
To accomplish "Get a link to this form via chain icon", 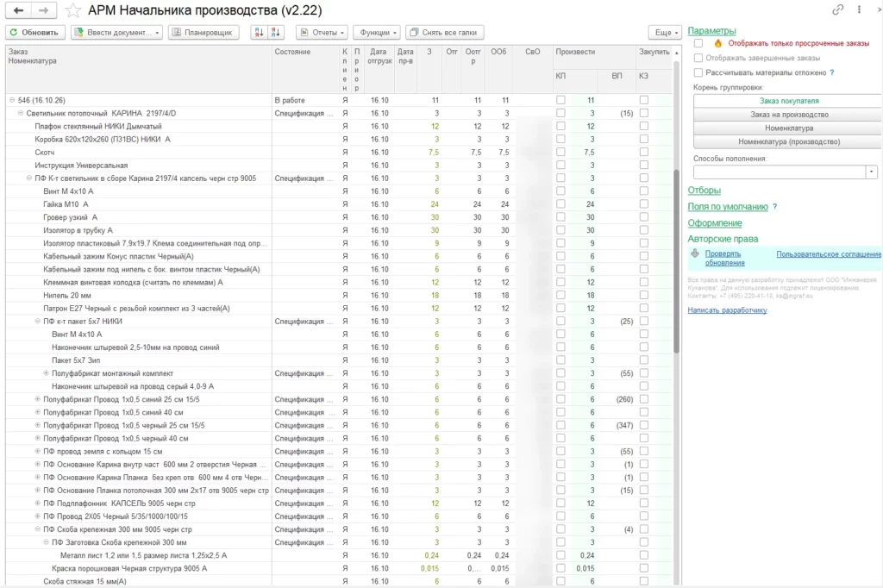I will (x=837, y=9).
